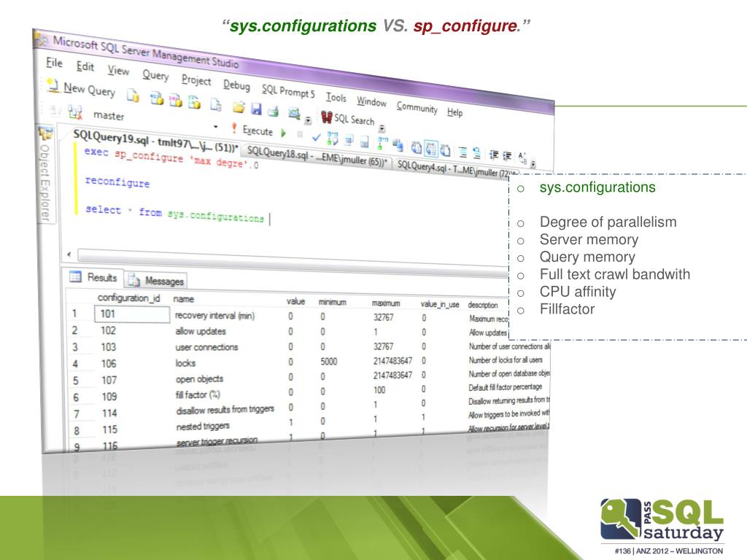Switch to the SQLQuery19.sql tab
Image resolution: width=747 pixels, height=560 pixels.
click(156, 141)
